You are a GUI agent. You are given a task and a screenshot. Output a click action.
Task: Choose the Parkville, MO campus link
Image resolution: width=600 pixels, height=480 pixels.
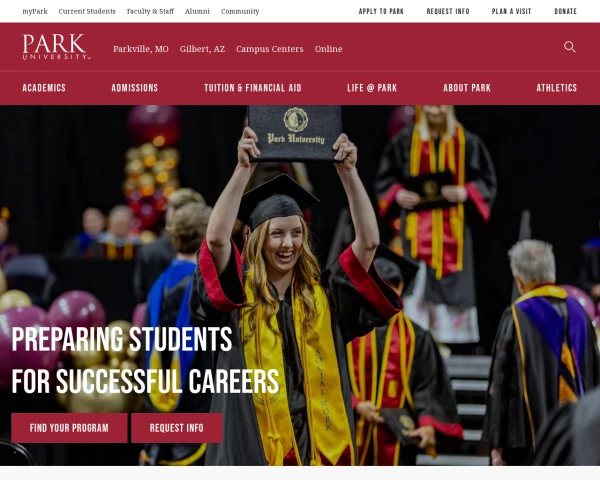point(141,49)
